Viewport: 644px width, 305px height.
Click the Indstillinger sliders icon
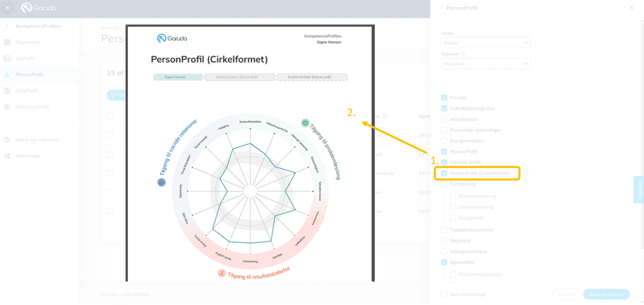coord(7,156)
